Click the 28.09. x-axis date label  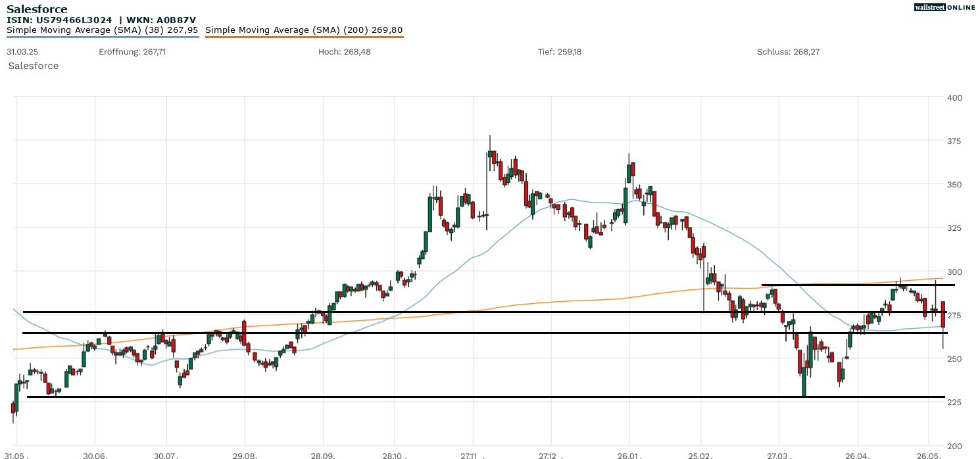coord(323,455)
